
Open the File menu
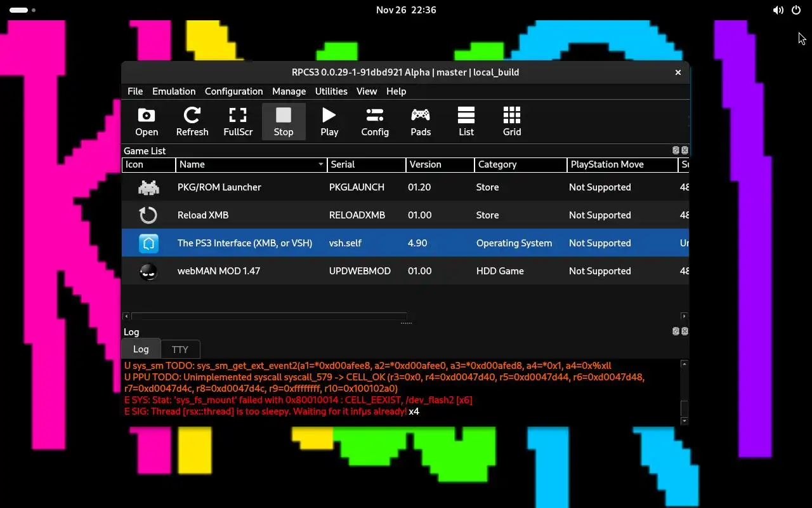click(x=135, y=91)
